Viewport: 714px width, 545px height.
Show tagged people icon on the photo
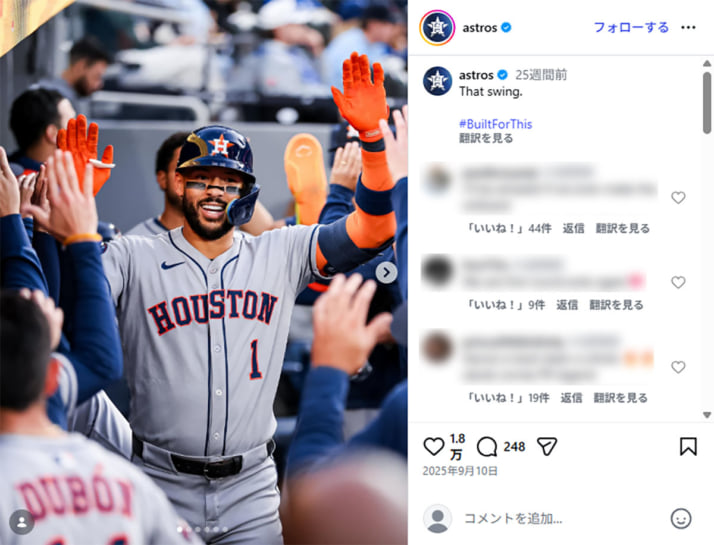coord(21,522)
